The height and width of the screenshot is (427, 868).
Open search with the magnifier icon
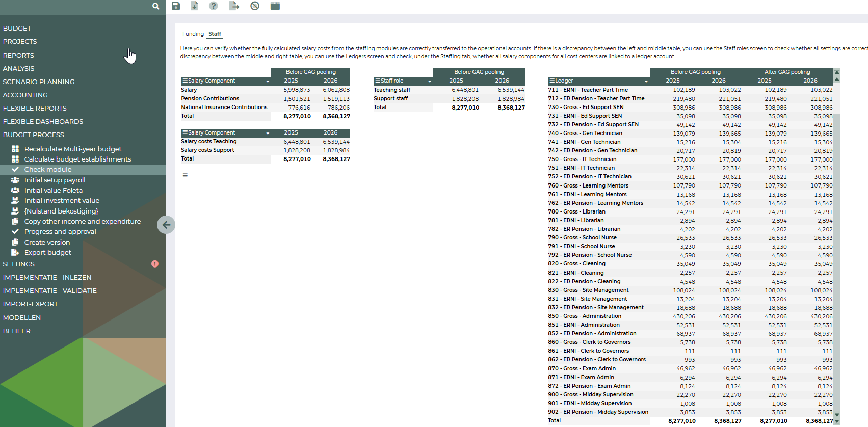(x=155, y=6)
